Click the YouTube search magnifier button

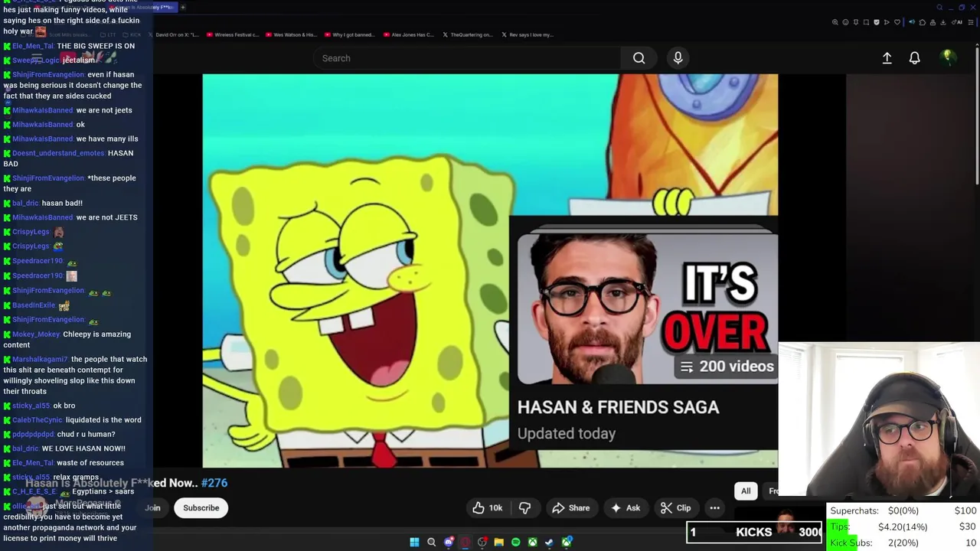tap(639, 58)
